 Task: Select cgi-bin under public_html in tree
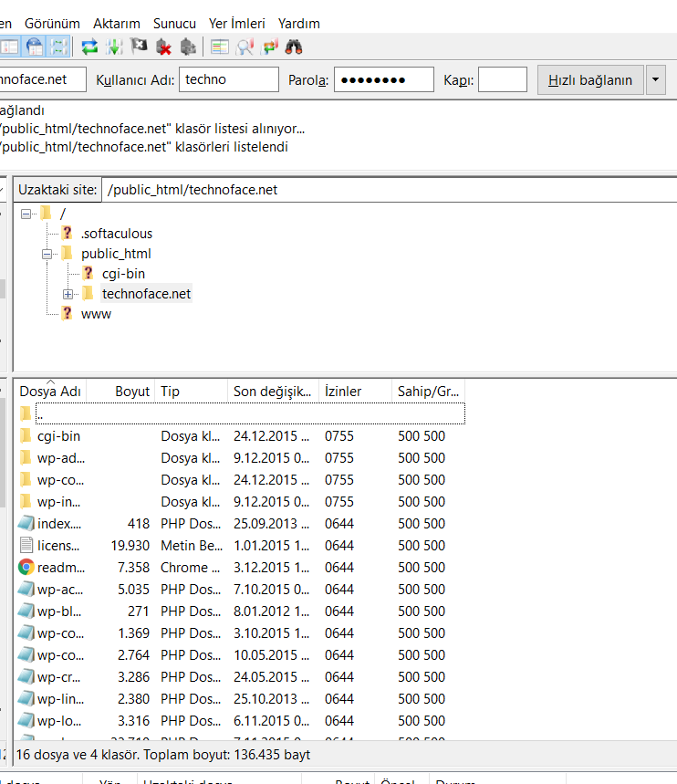[123, 274]
